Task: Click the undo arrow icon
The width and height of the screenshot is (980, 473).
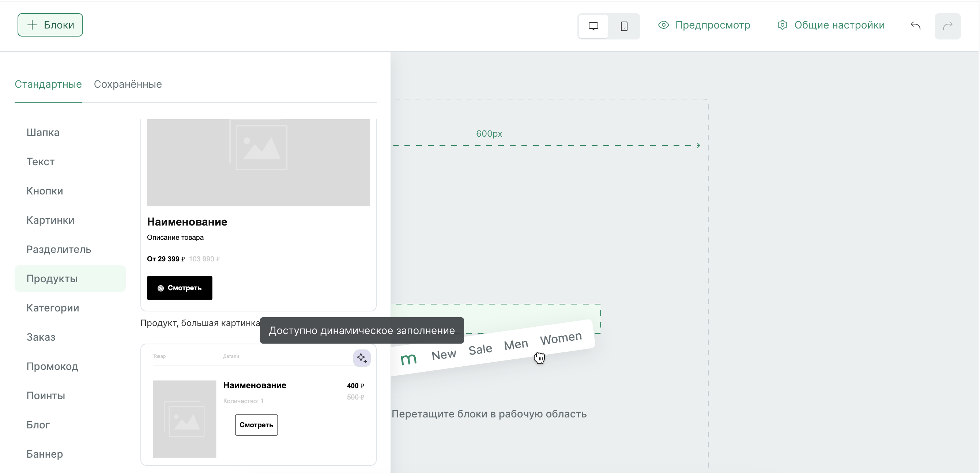Action: pos(916,26)
